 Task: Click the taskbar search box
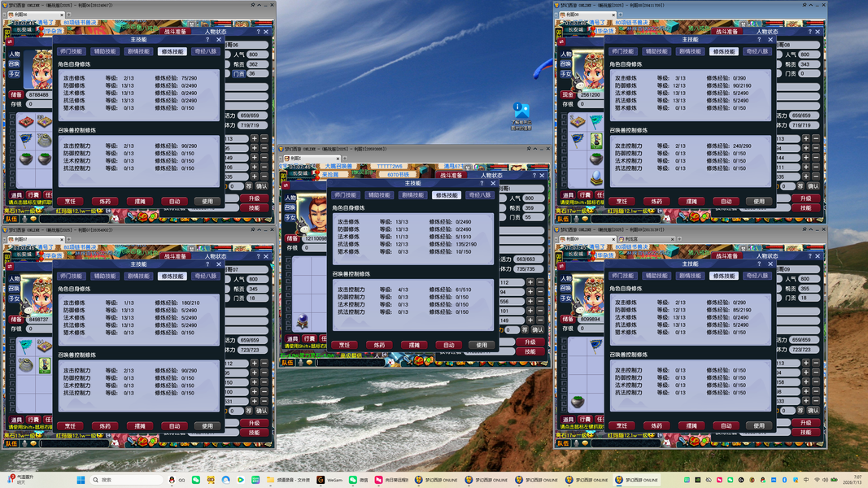(x=127, y=480)
